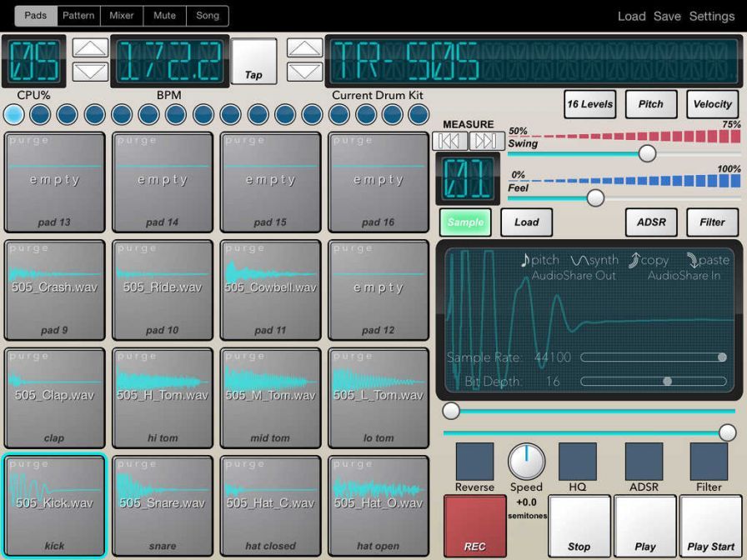Viewport: 747px width, 560px height.
Task: Open Settings from the top bar
Action: [x=711, y=17]
